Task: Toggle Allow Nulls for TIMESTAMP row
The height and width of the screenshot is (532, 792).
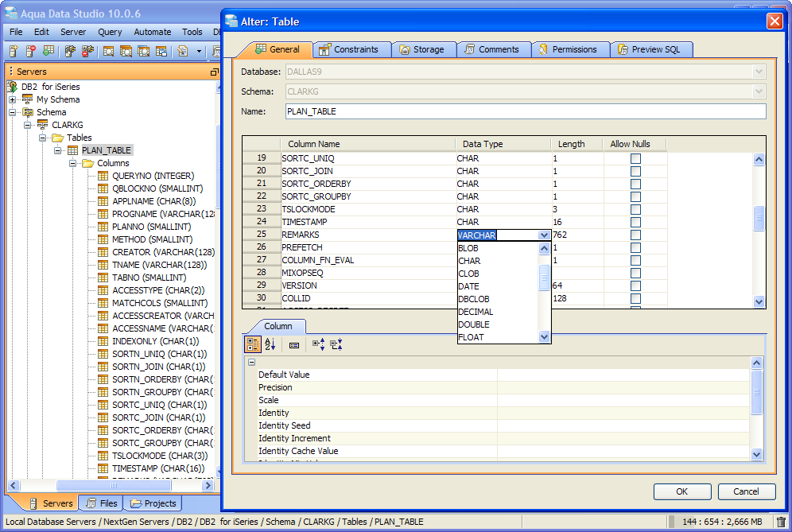Action: (635, 223)
